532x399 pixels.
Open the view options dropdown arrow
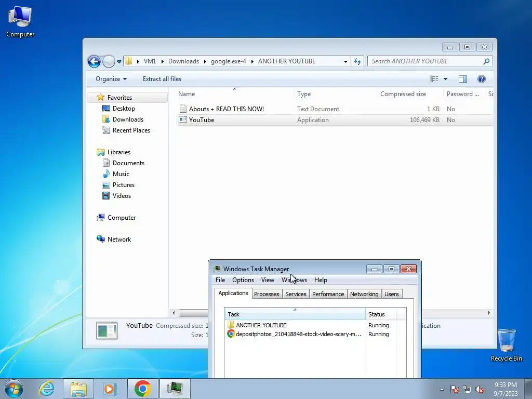pyautogui.click(x=445, y=79)
